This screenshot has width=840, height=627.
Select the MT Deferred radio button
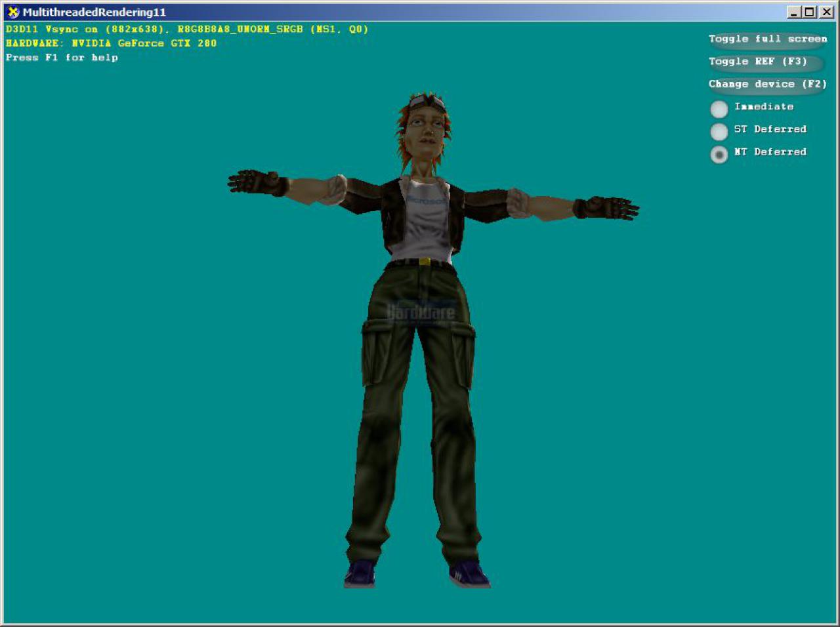pos(719,154)
